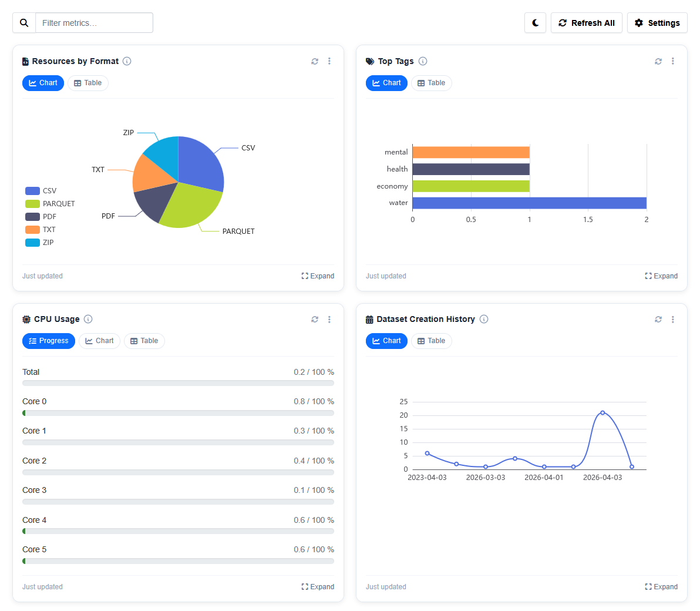The width and height of the screenshot is (700, 611).
Task: Open the Settings menu
Action: click(657, 22)
